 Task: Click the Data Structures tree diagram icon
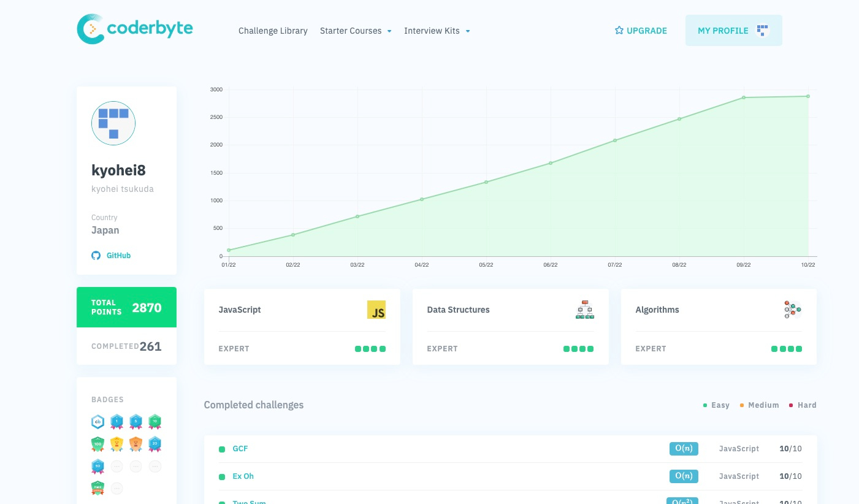pos(584,310)
